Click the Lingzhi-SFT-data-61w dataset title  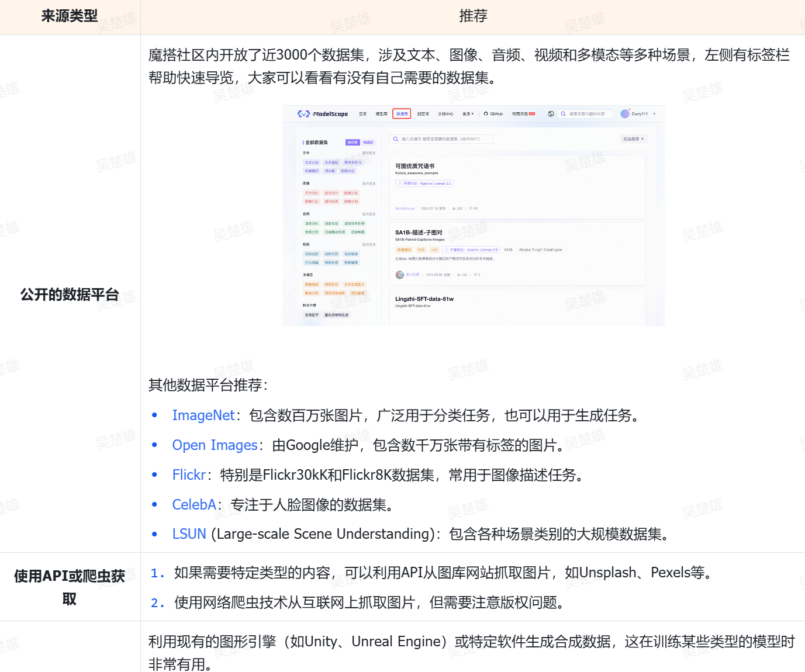coord(424,299)
